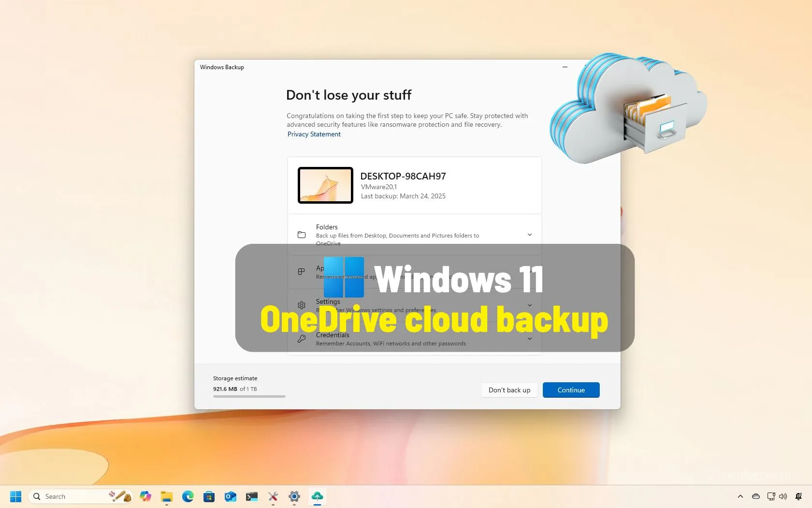This screenshot has height=508, width=812.
Task: Expand the Settings backup section
Action: [530, 305]
